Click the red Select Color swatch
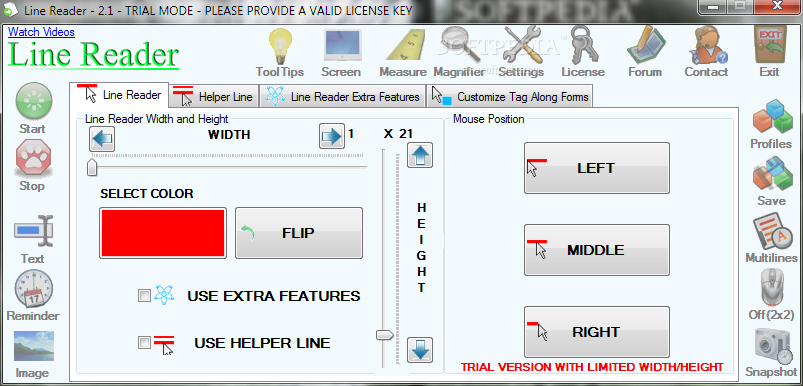This screenshot has height=386, width=803. pos(163,233)
